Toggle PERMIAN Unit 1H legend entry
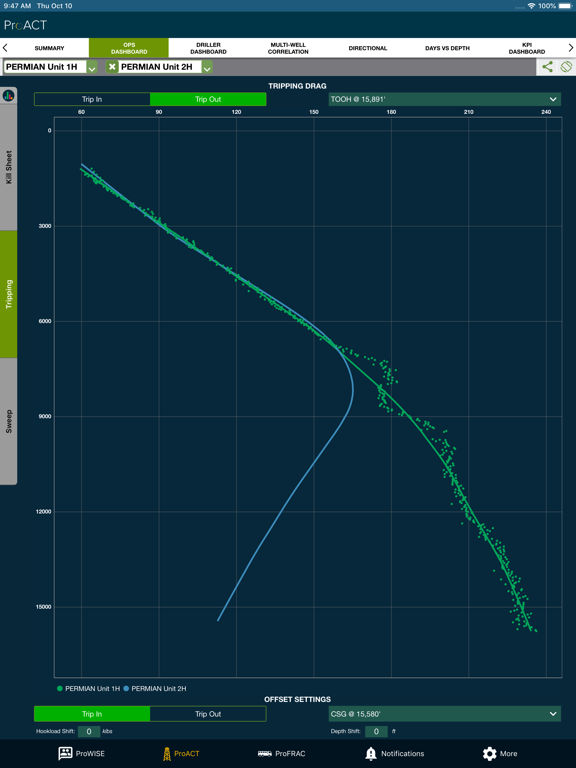Screen dimensions: 576x768 point(88,688)
